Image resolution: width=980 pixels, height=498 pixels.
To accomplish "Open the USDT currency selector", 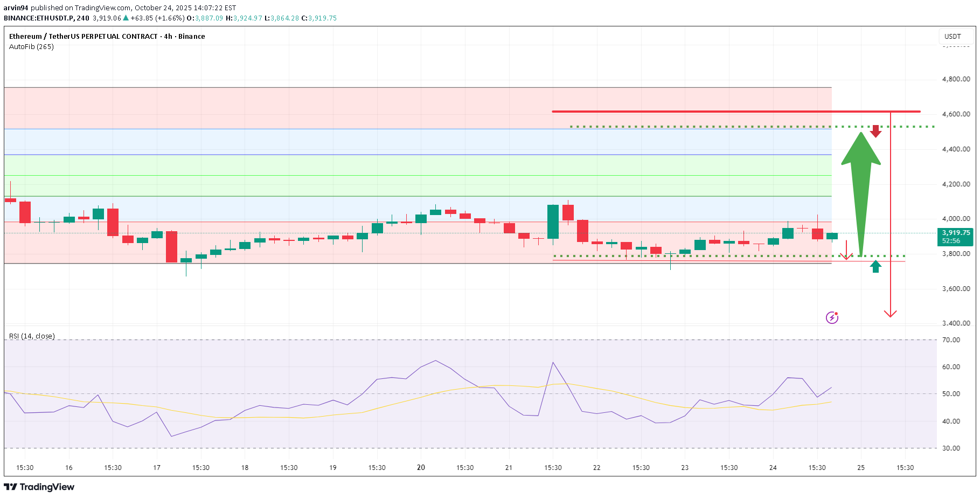I will [x=953, y=36].
